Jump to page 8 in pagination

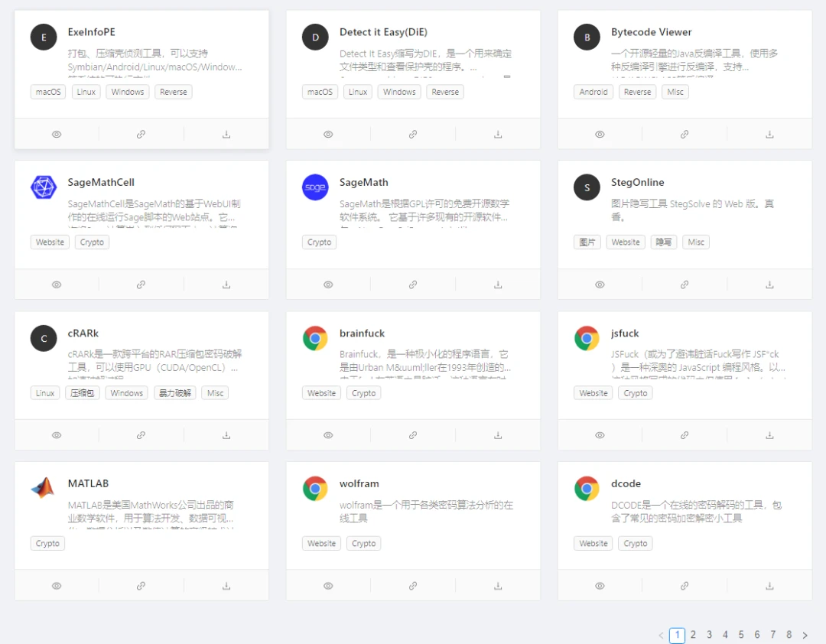tap(789, 635)
